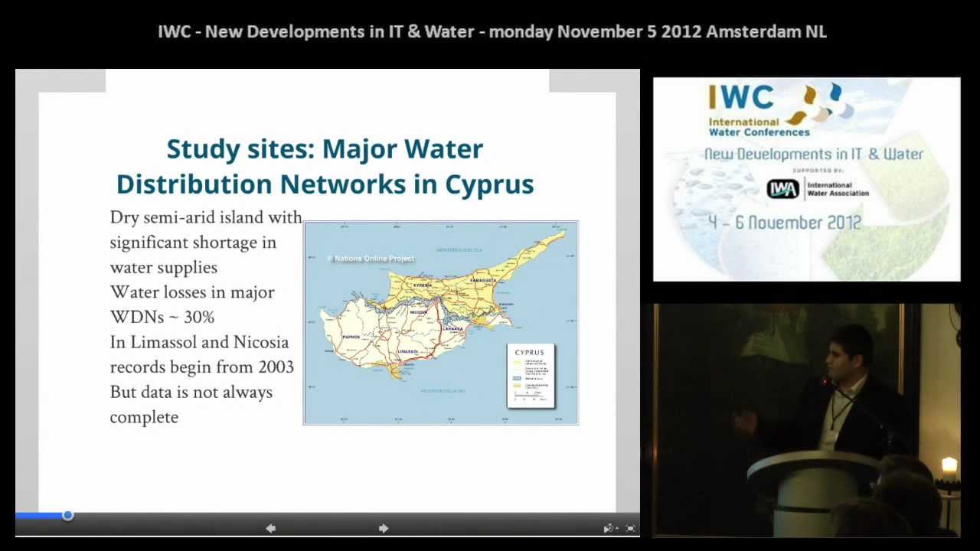This screenshot has width=980, height=551.
Task: Click the slide title 'Study sites: Major Water'
Action: [325, 148]
